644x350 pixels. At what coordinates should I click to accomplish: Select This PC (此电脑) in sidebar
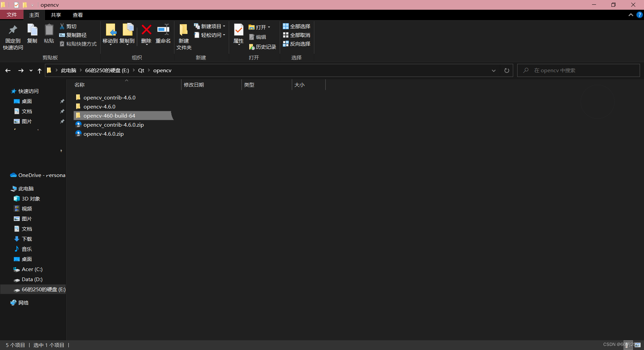tap(26, 188)
